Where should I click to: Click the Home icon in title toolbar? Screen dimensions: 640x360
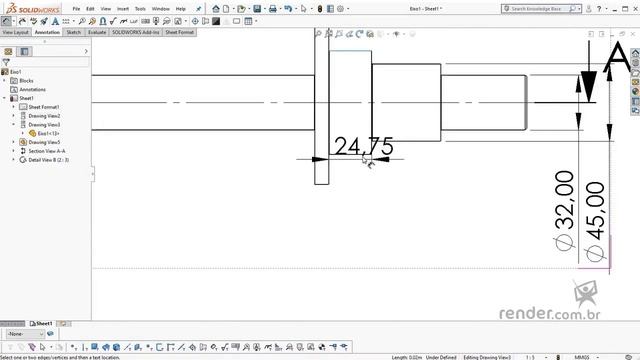click(x=216, y=9)
